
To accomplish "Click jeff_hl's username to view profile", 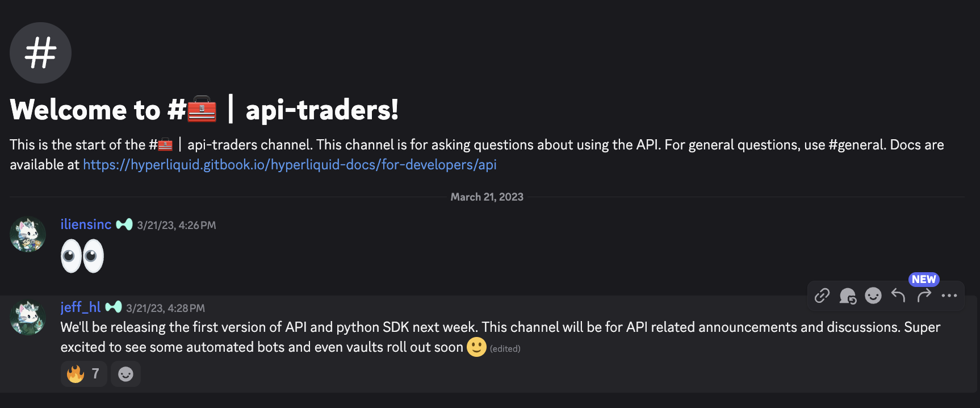I will 79,307.
